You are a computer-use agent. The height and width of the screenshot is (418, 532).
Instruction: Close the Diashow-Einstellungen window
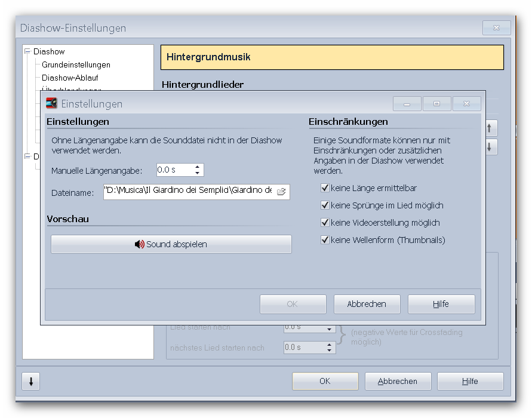(496, 28)
